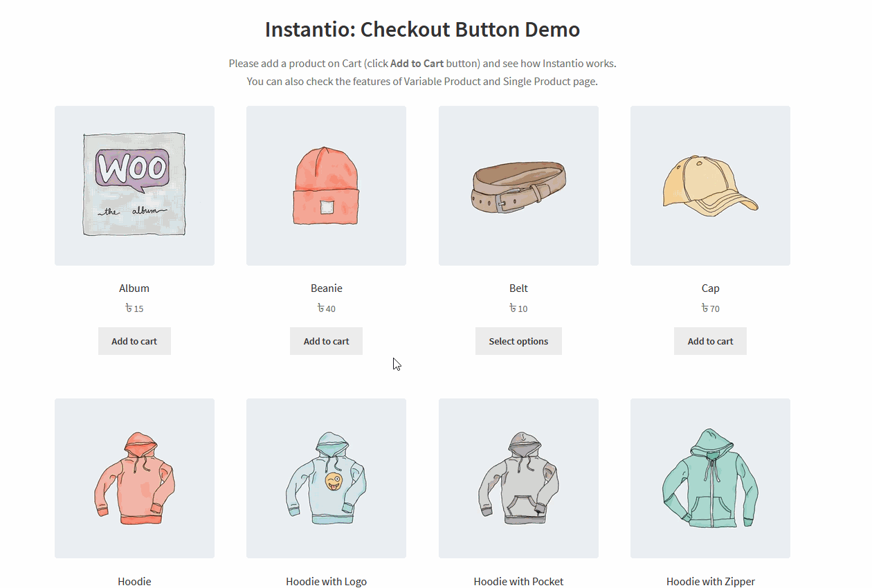Click the Beanie price of 40
Viewport: 872px width, 588px height.
coord(327,309)
